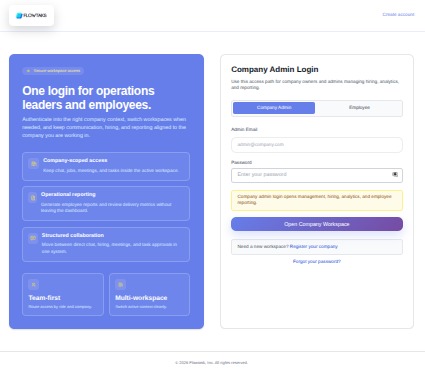
Task: Focus the Password input field
Action: pos(317,175)
